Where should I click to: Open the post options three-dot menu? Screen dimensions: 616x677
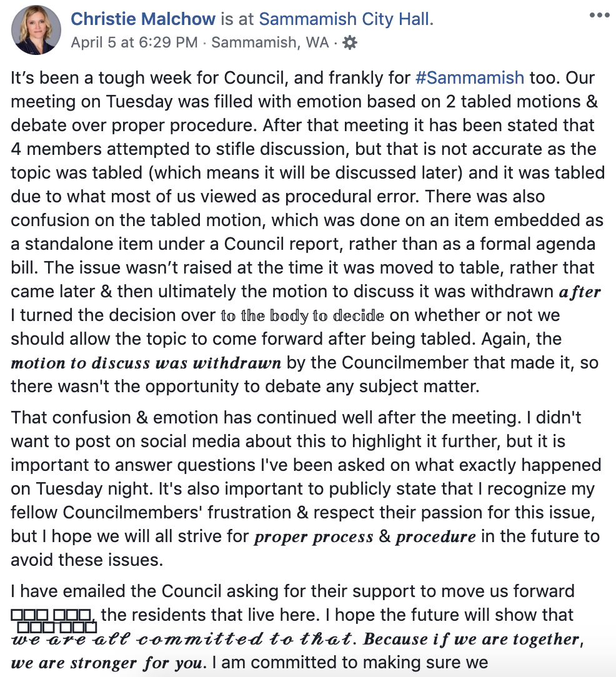point(599,15)
